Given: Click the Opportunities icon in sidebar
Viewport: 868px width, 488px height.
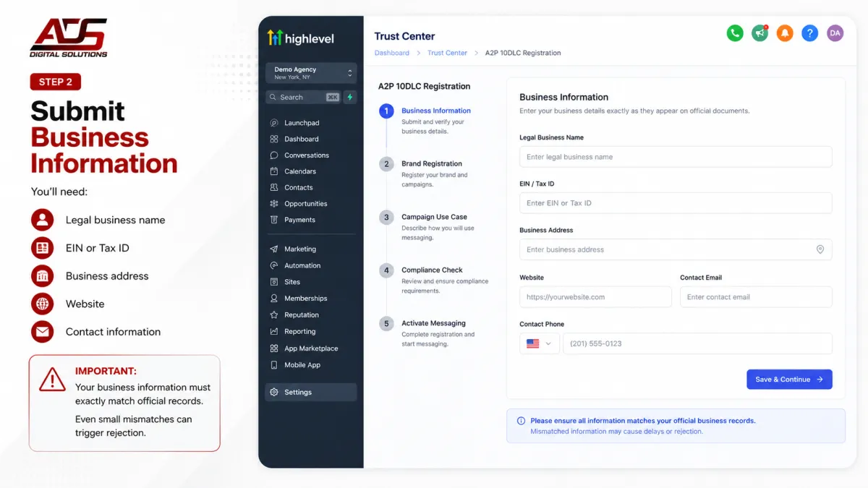Looking at the screenshot, I should [x=274, y=204].
